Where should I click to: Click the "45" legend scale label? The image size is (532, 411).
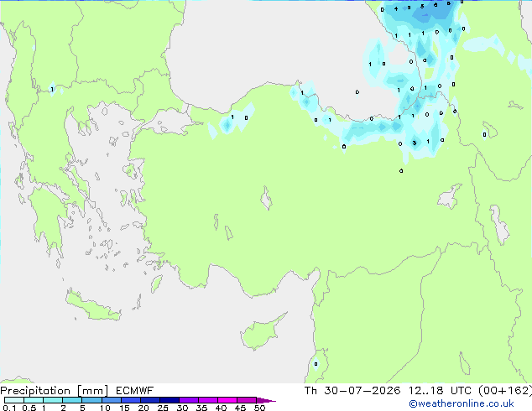point(240,408)
